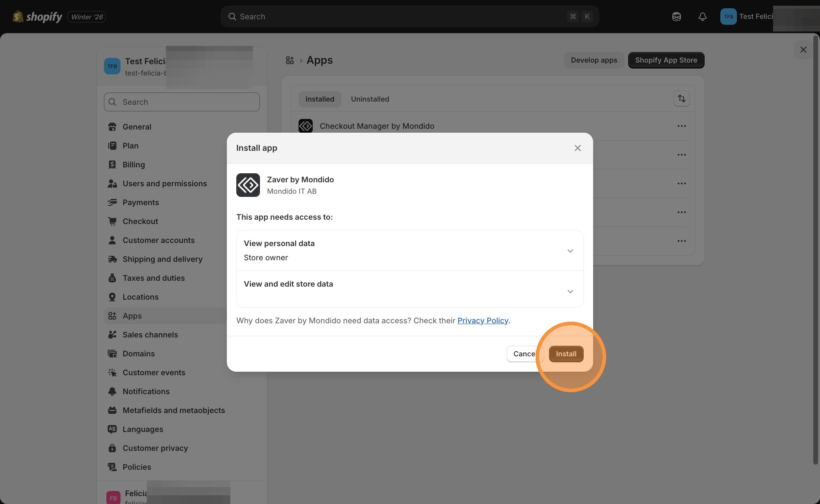
Task: Sort the apps list
Action: pyautogui.click(x=681, y=98)
